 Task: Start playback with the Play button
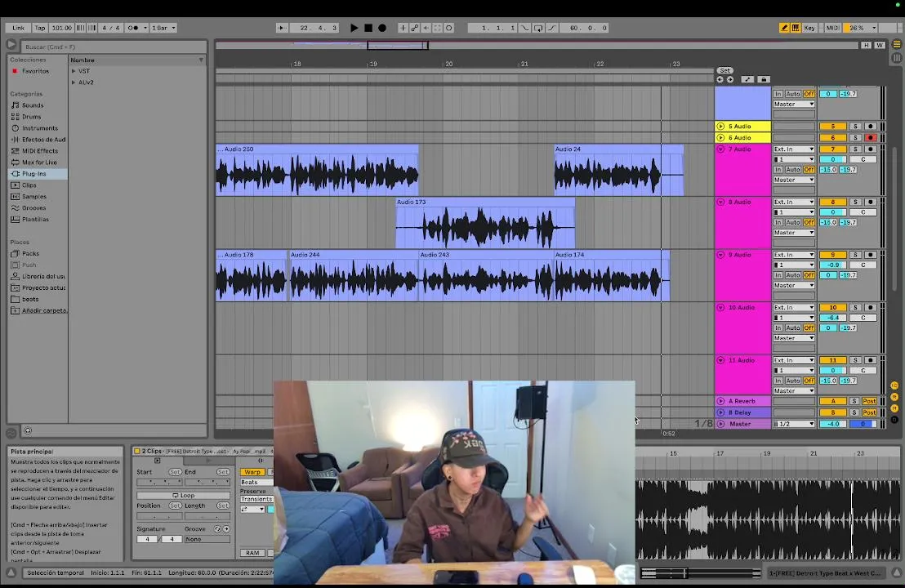click(354, 28)
